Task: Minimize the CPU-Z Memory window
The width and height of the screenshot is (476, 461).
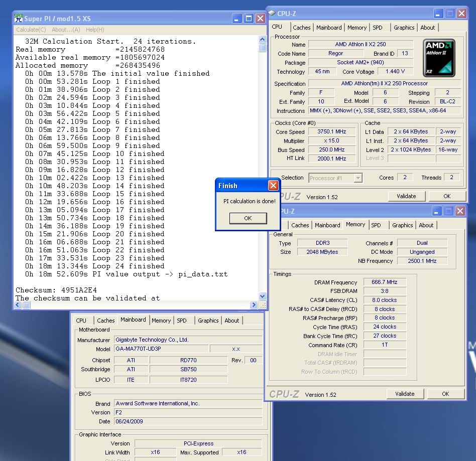Action: pos(436,211)
